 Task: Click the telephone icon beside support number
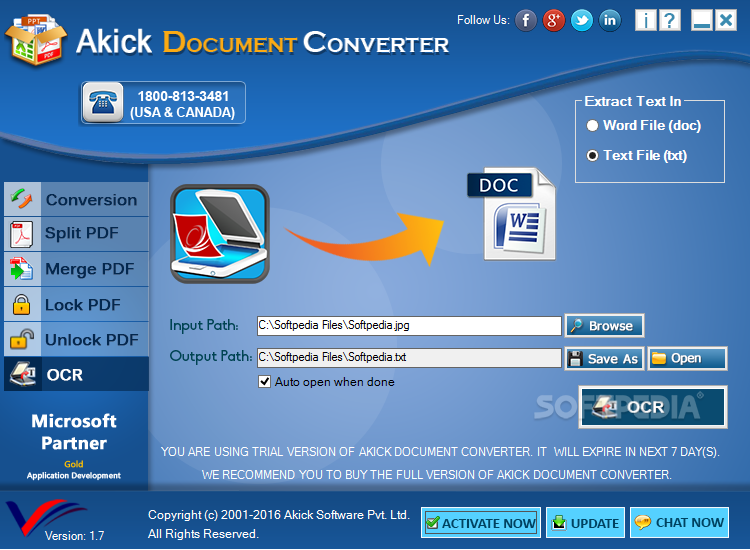pyautogui.click(x=103, y=102)
